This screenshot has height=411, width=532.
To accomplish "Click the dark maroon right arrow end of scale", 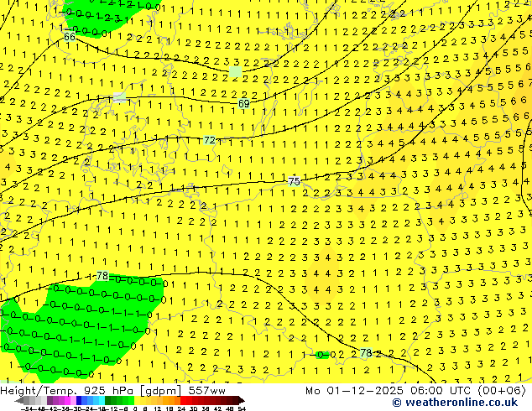I will click(x=242, y=400).
